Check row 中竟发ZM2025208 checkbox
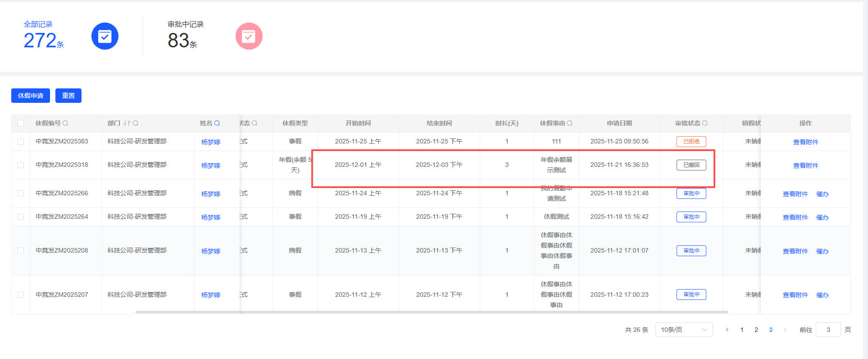Screen dimensions: 868x359 (21, 251)
